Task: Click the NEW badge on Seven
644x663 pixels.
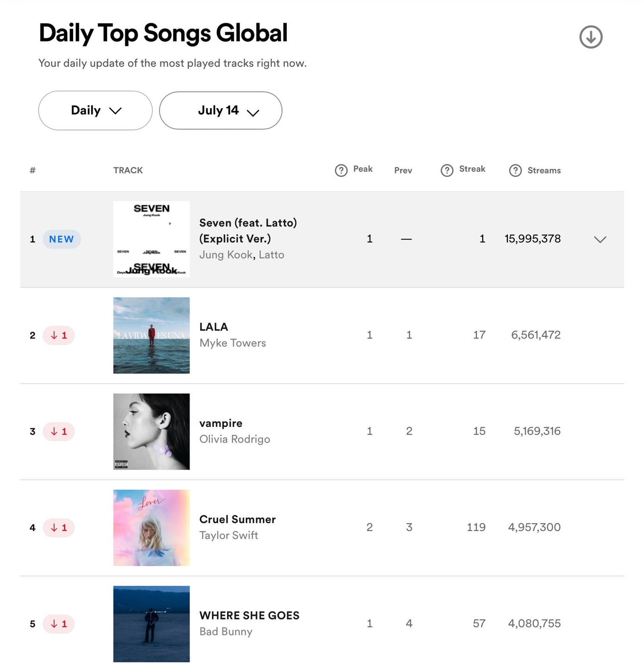Action: (62, 239)
